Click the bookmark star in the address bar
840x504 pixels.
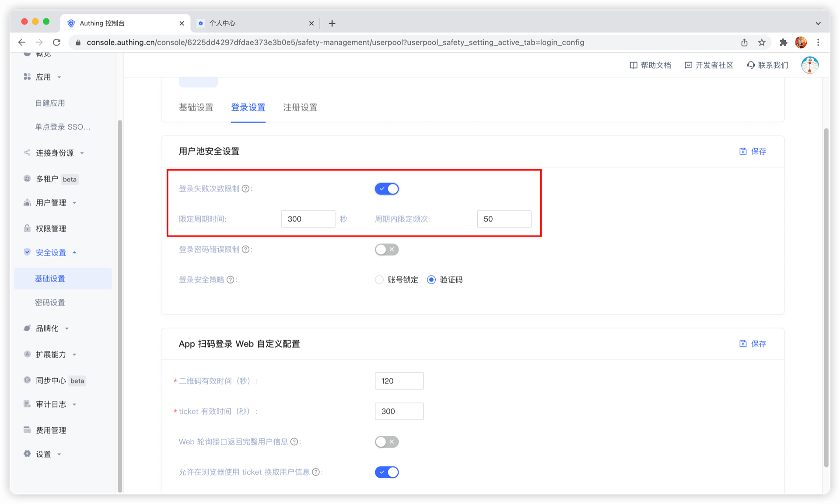pos(762,42)
